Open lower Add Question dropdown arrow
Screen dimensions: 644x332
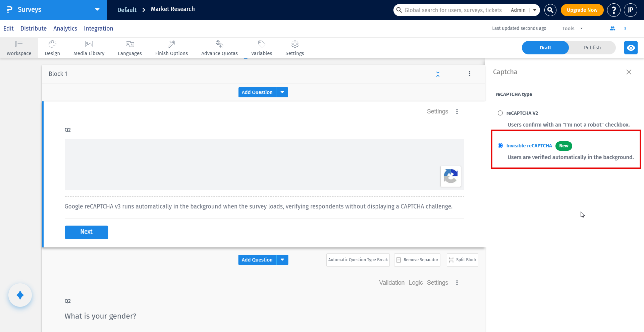tap(282, 260)
